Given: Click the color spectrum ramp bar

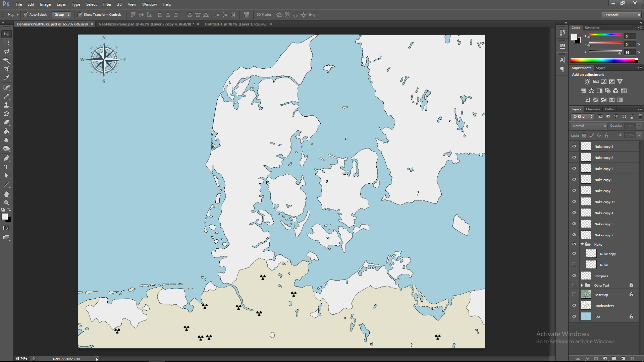Looking at the screenshot, I should coord(604,61).
